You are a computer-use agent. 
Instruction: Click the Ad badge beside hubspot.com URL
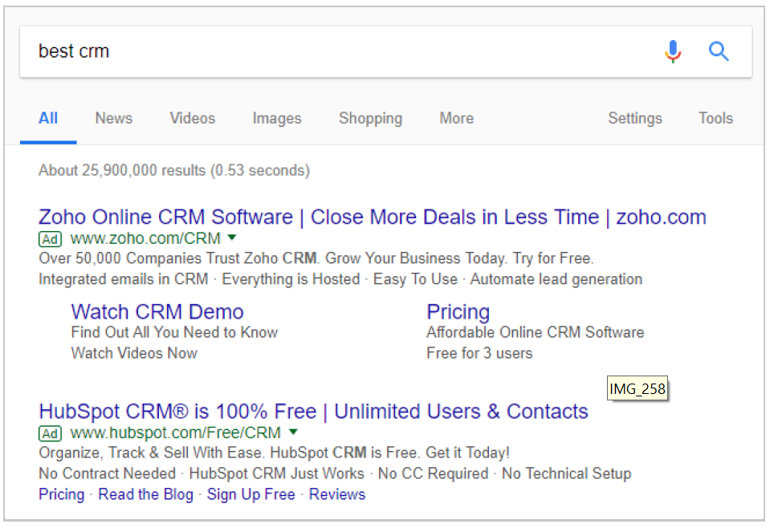point(50,433)
